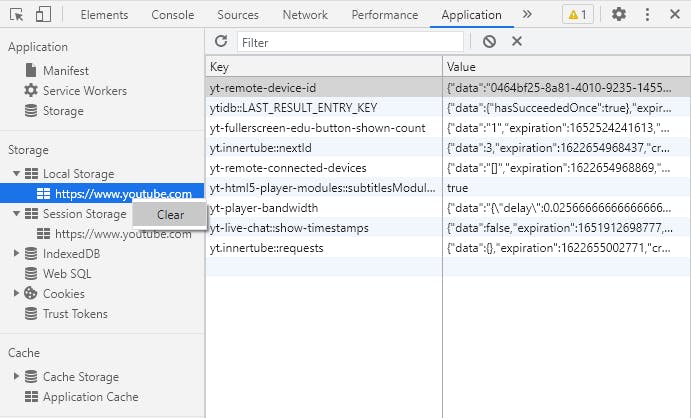Image resolution: width=691 pixels, height=418 pixels.
Task: Open the Console tab
Action: (173, 15)
